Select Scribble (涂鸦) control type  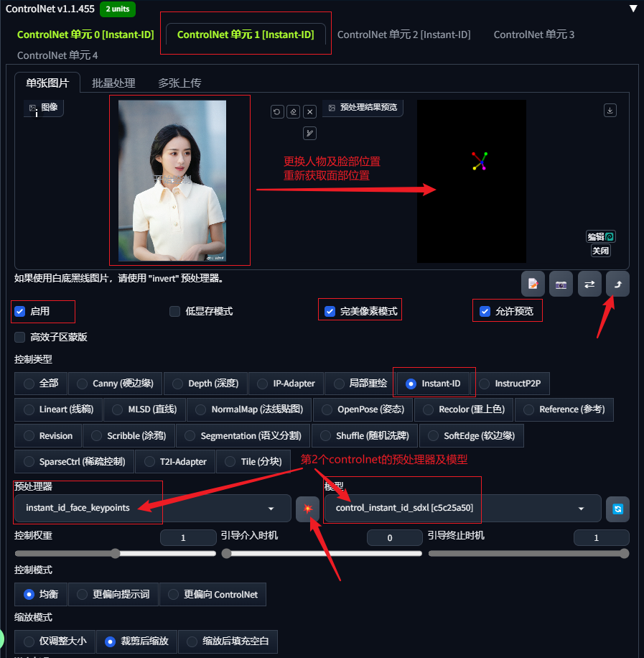tap(129, 436)
